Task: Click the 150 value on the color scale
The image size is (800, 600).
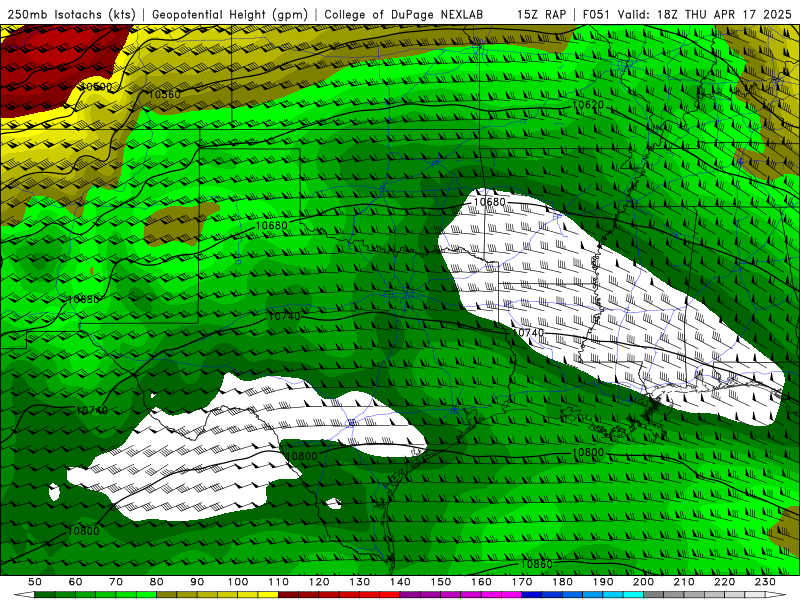Action: [441, 582]
